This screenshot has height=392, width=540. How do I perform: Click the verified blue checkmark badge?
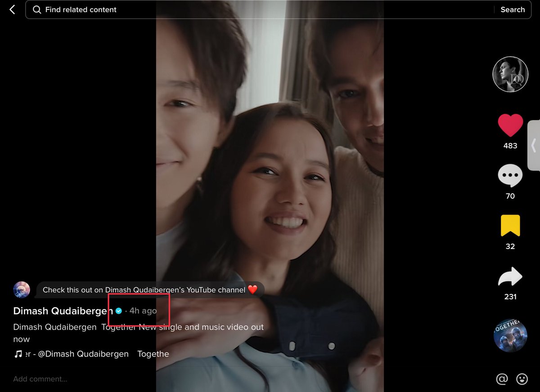pos(119,311)
